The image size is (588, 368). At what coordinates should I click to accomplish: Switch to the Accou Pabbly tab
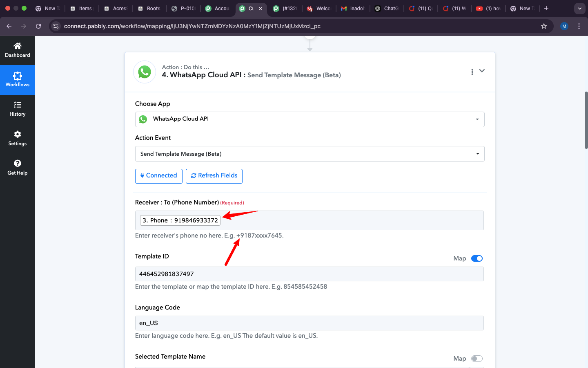[x=218, y=8]
